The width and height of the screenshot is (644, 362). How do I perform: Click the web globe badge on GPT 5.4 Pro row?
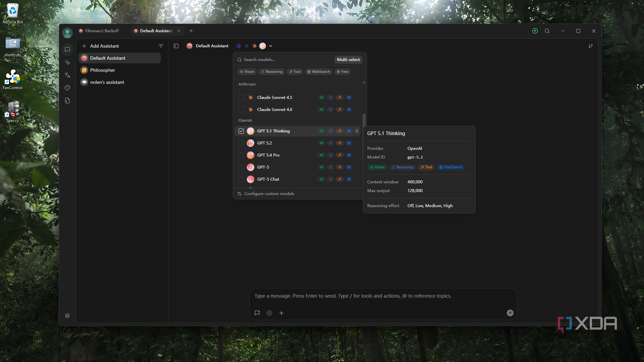[x=349, y=155]
